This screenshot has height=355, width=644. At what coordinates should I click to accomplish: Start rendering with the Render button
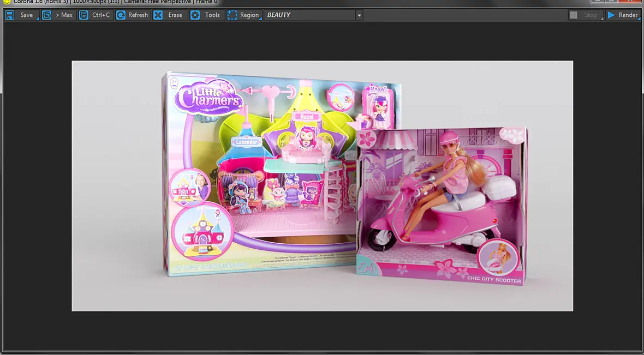pyautogui.click(x=623, y=15)
